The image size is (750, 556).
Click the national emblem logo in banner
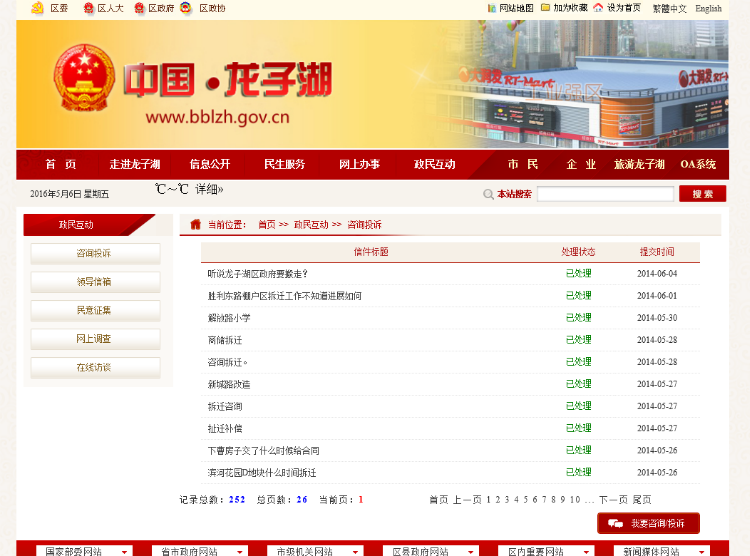(84, 78)
